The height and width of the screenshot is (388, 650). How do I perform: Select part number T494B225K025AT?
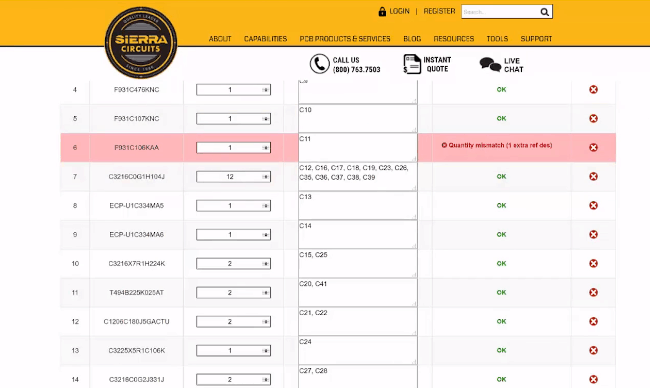tap(136, 293)
